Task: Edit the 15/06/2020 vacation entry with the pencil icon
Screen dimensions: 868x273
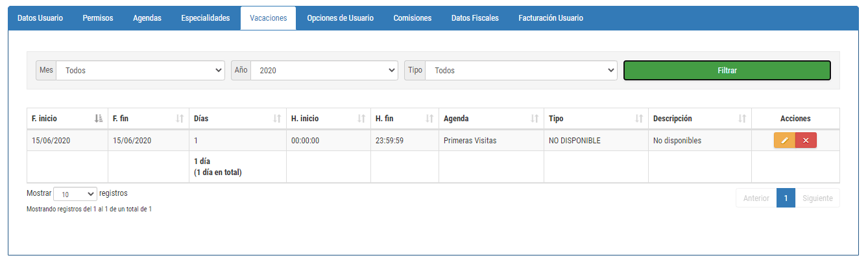Action: click(x=784, y=140)
